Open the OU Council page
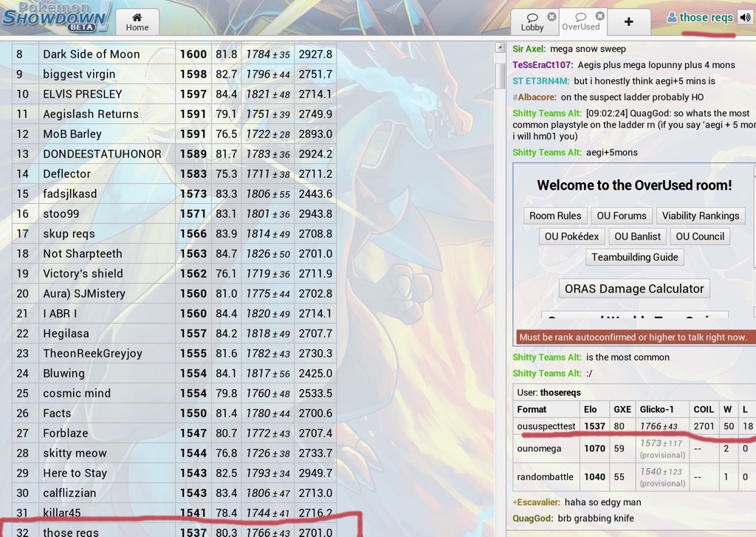The height and width of the screenshot is (537, 756). pyautogui.click(x=700, y=236)
